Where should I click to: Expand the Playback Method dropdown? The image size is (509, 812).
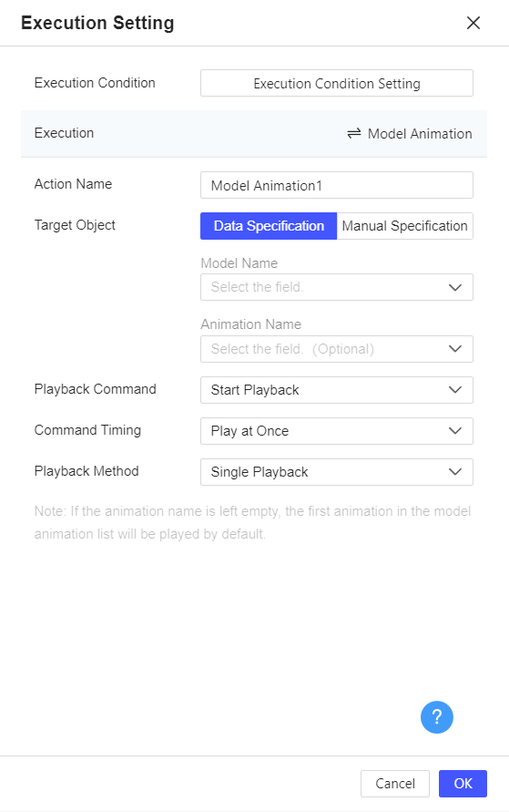[x=337, y=472]
